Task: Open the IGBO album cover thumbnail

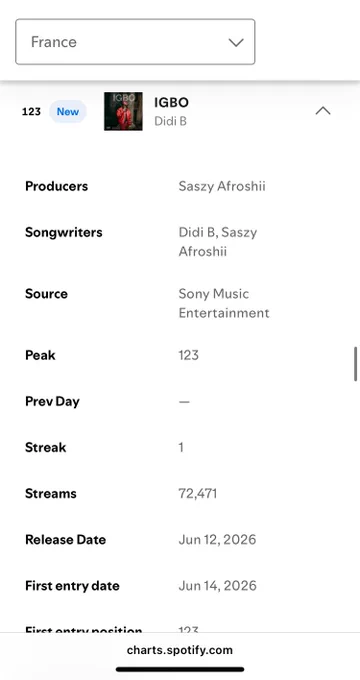Action: [x=123, y=111]
